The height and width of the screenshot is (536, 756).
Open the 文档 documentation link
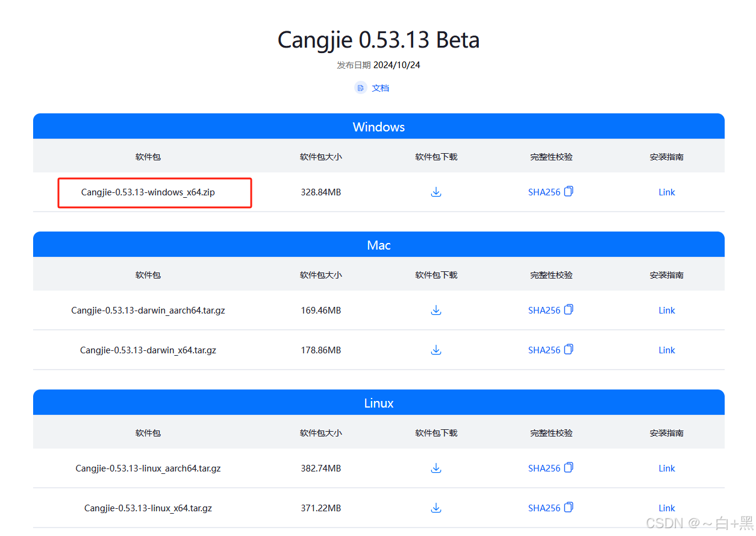(380, 88)
